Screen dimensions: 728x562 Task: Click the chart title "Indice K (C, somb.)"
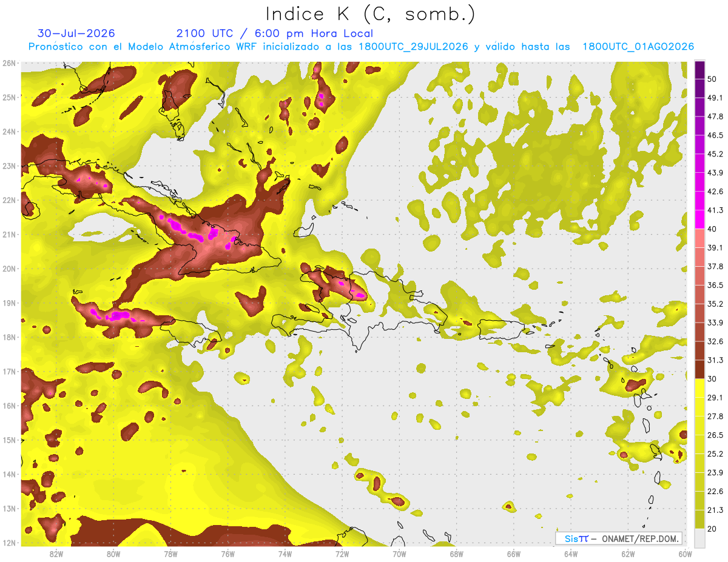point(371,15)
